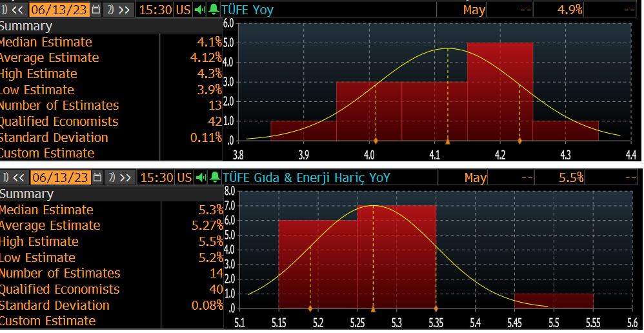
Task: Click the histogram bar centered at 4.1 in the TÜFE Yoy chart
Action: [434, 111]
